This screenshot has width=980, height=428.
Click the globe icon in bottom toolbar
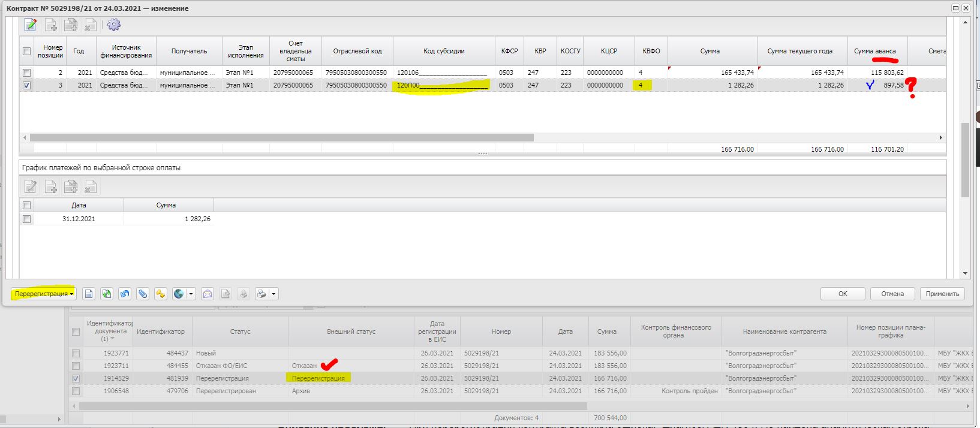pyautogui.click(x=178, y=294)
